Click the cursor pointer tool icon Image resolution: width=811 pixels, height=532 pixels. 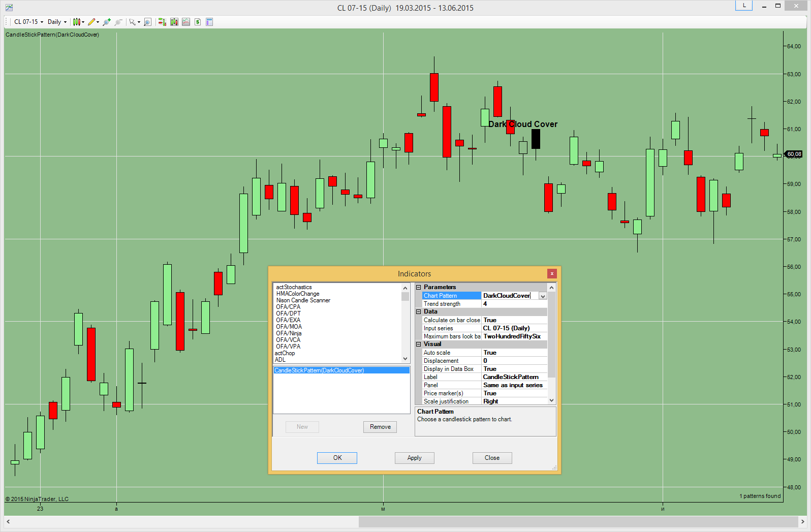133,22
